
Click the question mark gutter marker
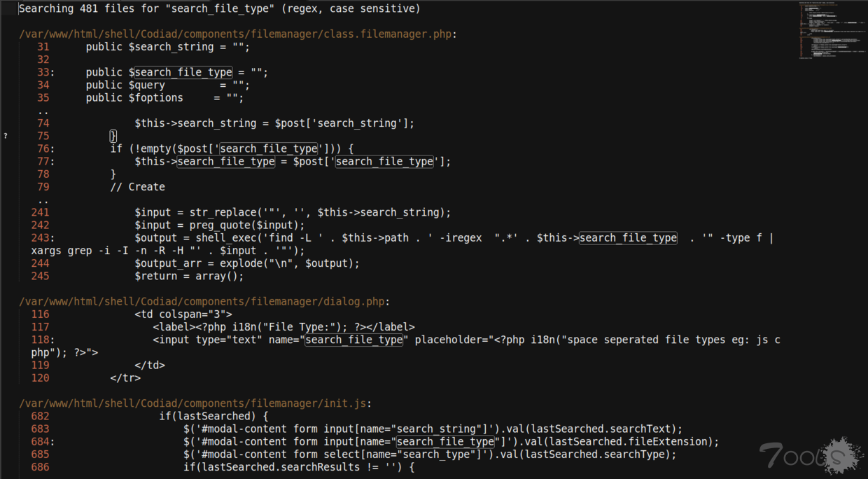click(6, 136)
